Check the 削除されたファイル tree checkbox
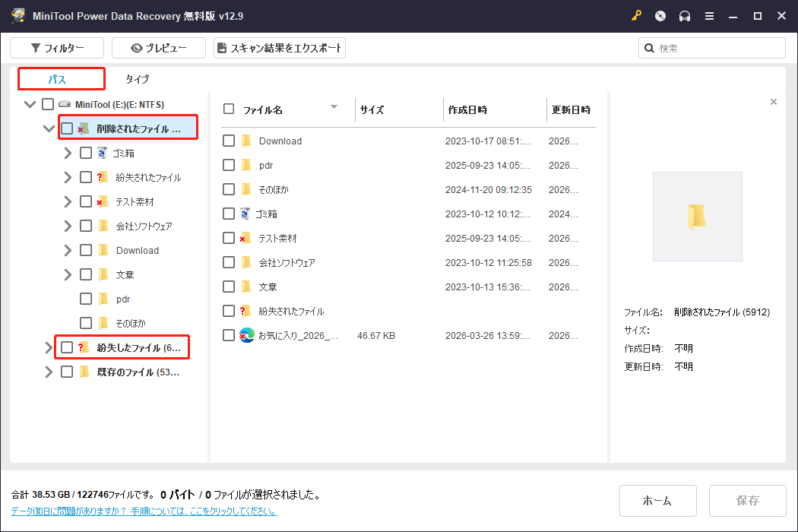Image resolution: width=798 pixels, height=532 pixels. pyautogui.click(x=67, y=128)
